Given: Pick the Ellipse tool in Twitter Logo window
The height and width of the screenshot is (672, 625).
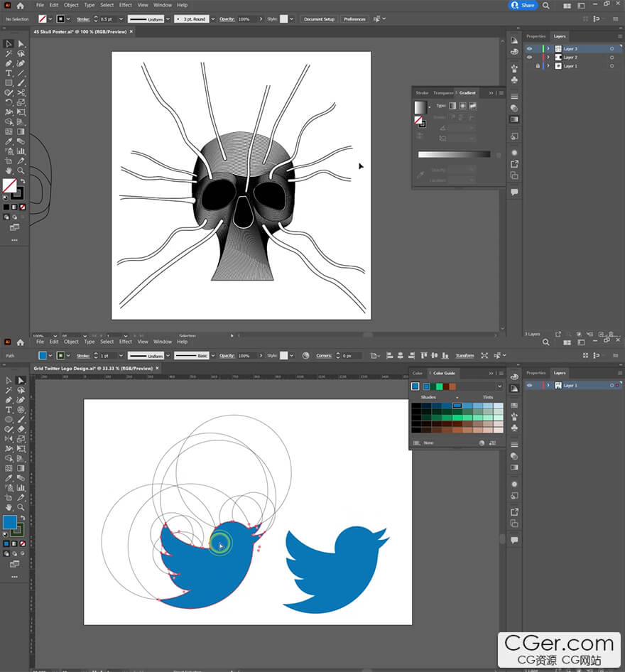Looking at the screenshot, I should 8,420.
